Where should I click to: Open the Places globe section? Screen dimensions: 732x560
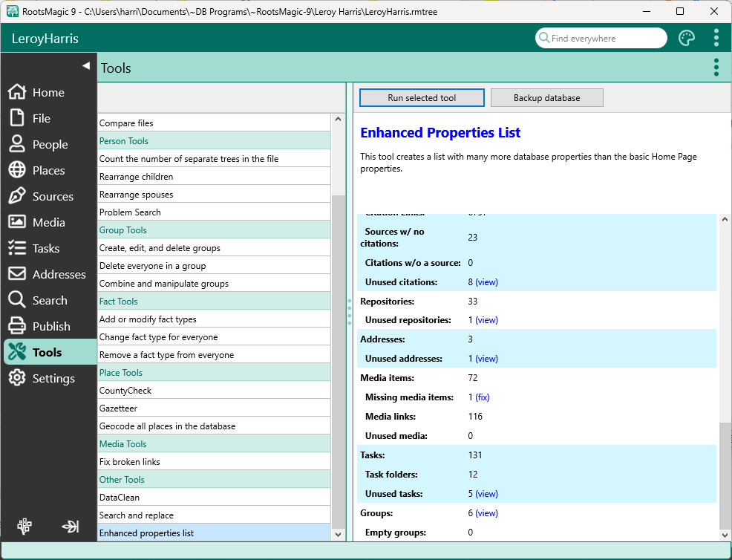pos(48,171)
